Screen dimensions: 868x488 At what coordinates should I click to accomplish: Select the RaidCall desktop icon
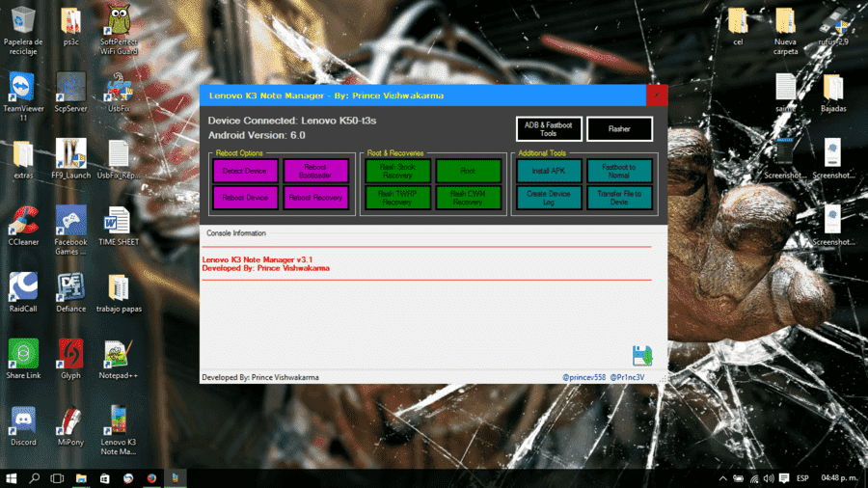[23, 292]
